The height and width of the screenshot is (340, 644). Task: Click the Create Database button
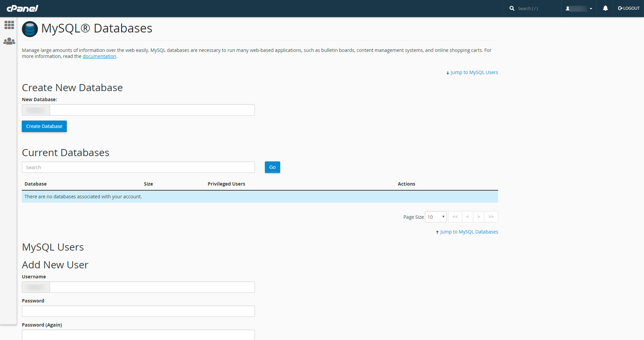point(44,126)
